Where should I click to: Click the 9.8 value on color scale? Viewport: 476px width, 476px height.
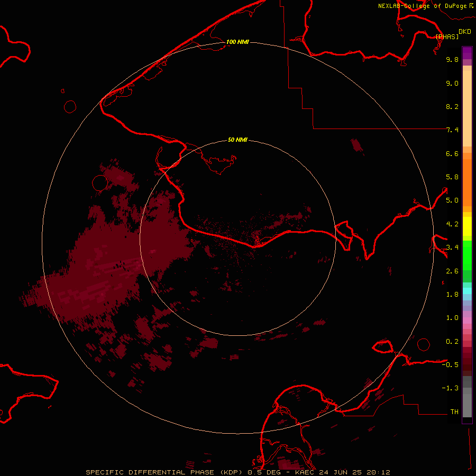click(x=452, y=59)
